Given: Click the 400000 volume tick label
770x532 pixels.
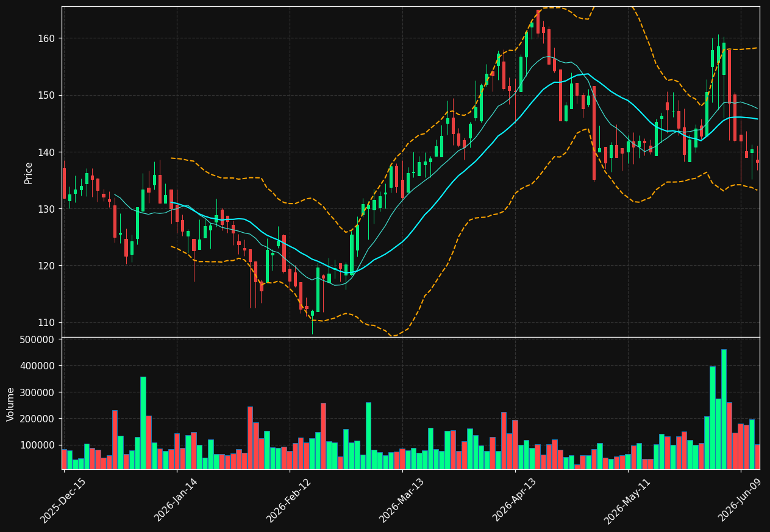Looking at the screenshot, I should point(38,366).
